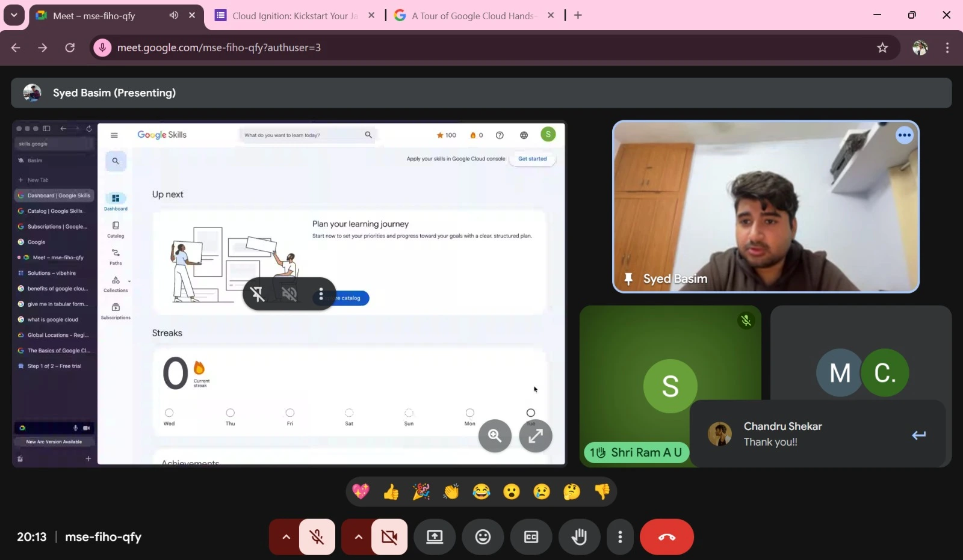Screen dimensions: 963x560
Task: Unmute the microphone in the bottom toolbar
Action: [x=317, y=537]
